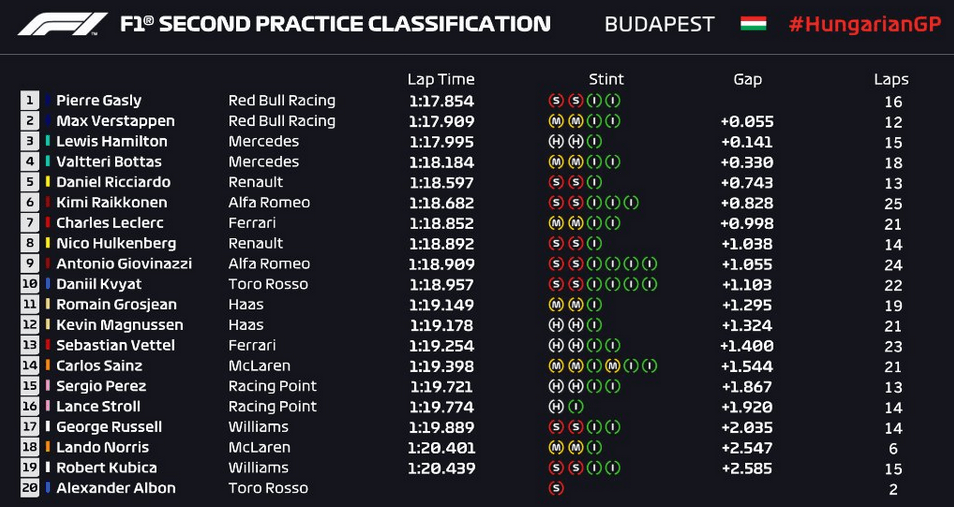Click the F1 logo in the header

63,24
